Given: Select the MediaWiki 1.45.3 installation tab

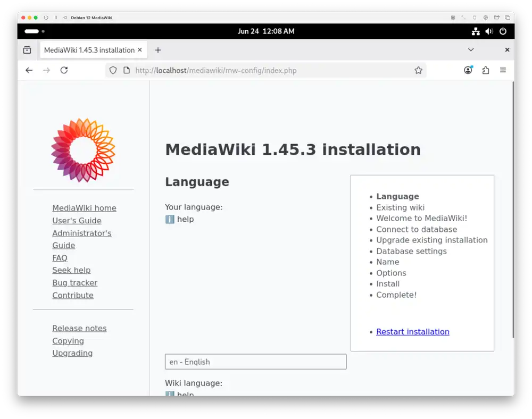Looking at the screenshot, I should click(x=93, y=50).
